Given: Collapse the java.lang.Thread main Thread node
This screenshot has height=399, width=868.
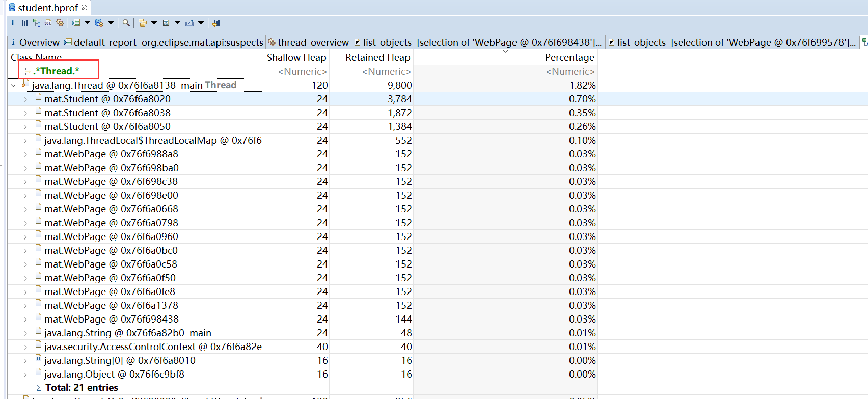Looking at the screenshot, I should click(x=13, y=86).
